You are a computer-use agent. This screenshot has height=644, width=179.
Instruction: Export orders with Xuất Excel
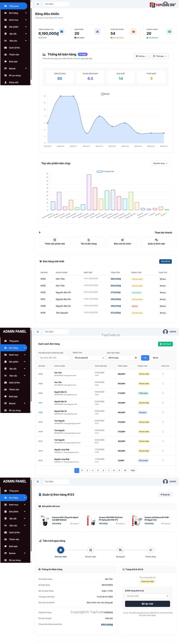165,344
